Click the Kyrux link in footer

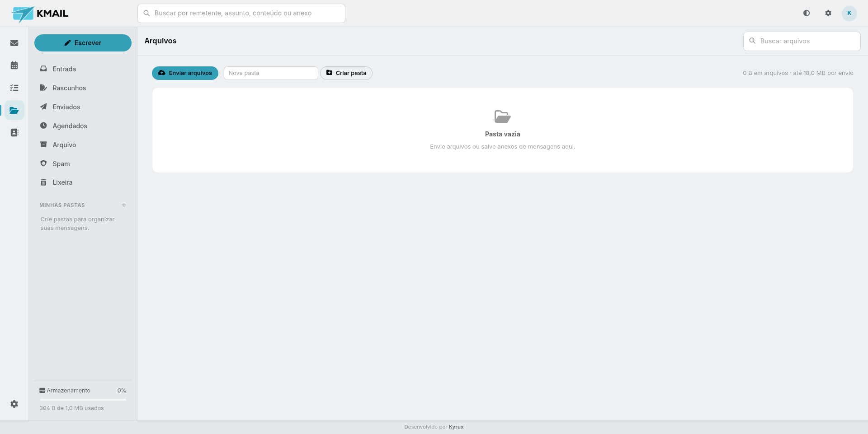[456, 427]
